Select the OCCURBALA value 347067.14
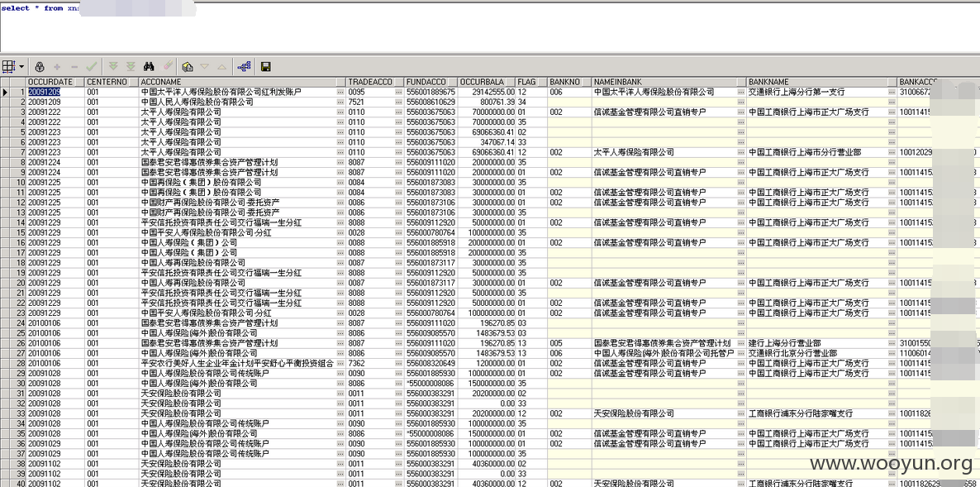Image resolution: width=980 pixels, height=487 pixels. coord(486,142)
